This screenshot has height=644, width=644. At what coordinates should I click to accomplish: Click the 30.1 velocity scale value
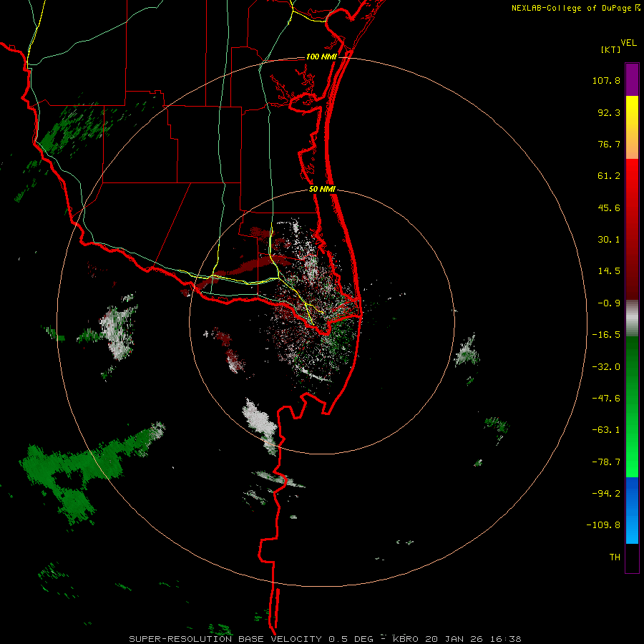(x=609, y=240)
